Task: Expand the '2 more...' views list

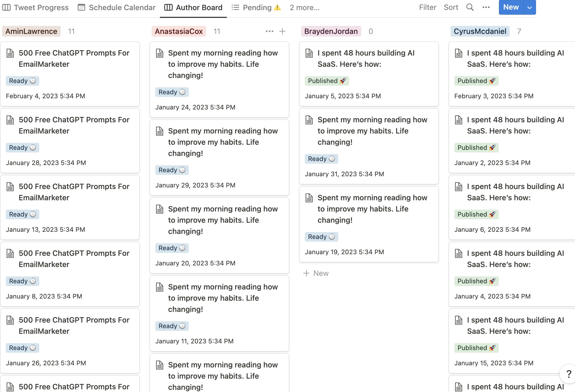Action: 305,7
